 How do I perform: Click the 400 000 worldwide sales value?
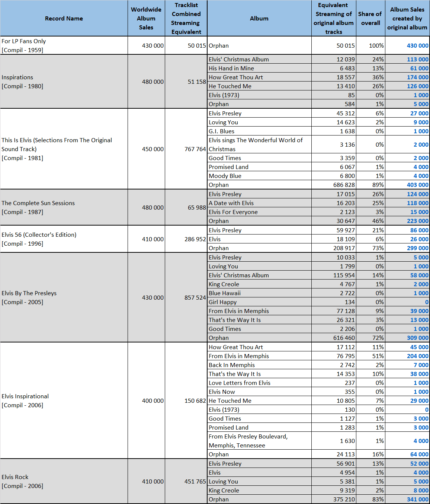click(146, 401)
